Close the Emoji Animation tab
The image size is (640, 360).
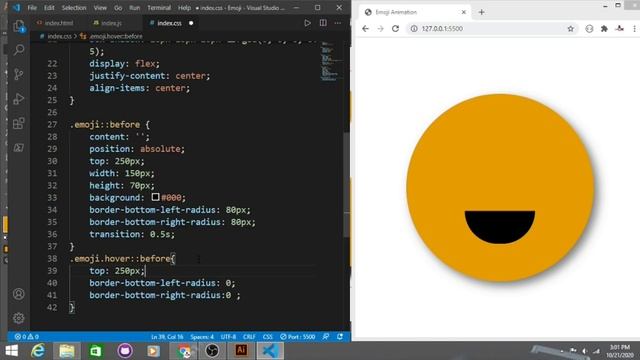[x=464, y=12]
